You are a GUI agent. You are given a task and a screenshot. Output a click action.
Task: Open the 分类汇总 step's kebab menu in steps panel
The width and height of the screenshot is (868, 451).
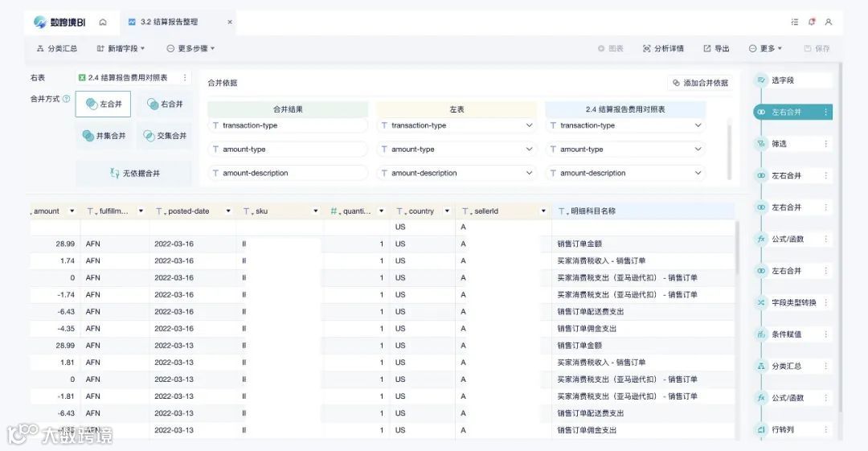tap(826, 367)
